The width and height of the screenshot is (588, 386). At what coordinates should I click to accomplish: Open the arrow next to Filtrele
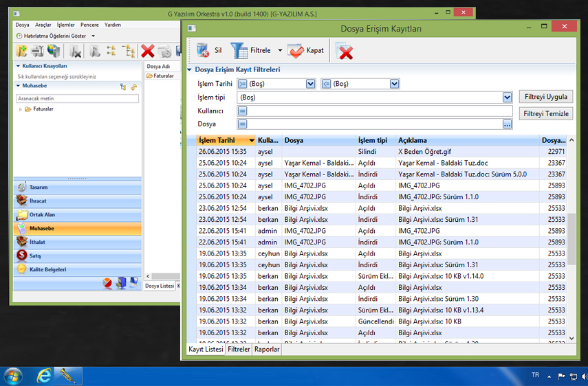(280, 50)
